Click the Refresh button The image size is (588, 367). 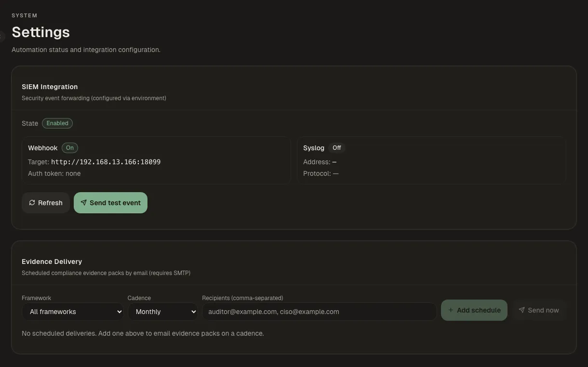click(x=46, y=203)
